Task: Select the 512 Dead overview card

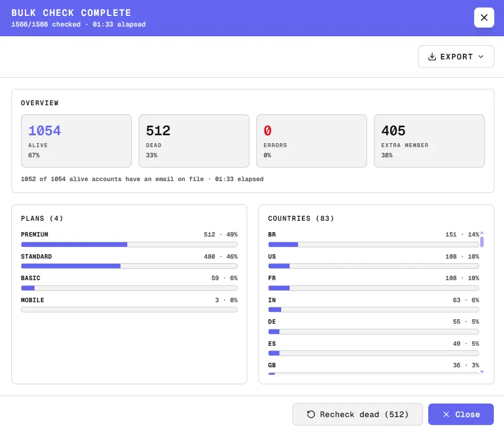Action: [x=194, y=141]
